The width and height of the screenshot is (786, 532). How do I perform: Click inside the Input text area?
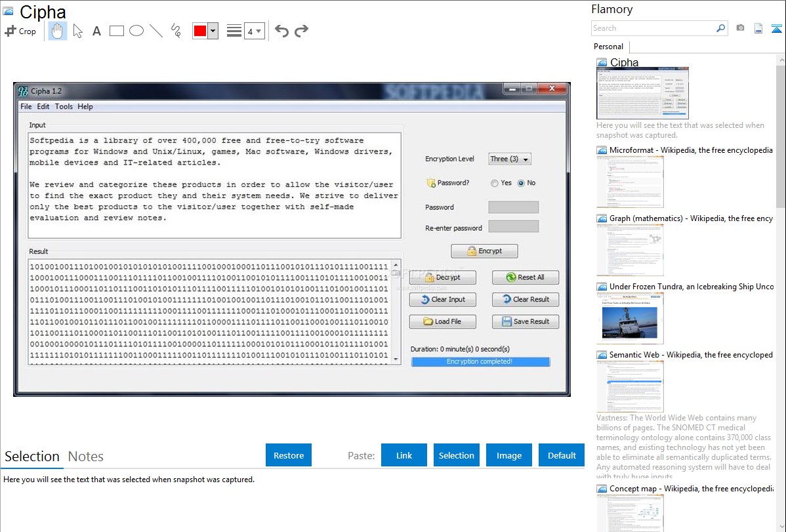coord(215,185)
